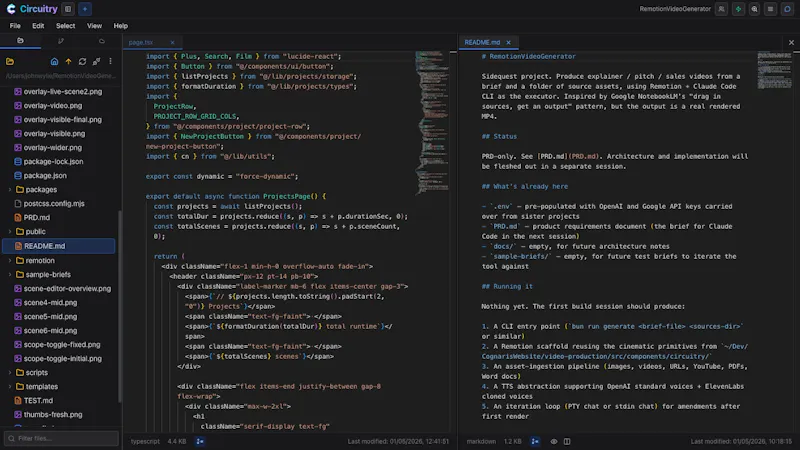The height and width of the screenshot is (450, 800).
Task: Click the blue plus new button
Action: (x=85, y=9)
